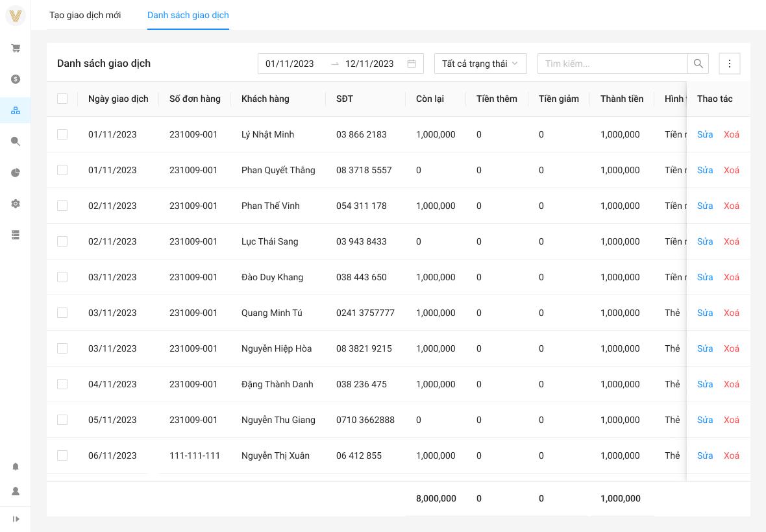Toggle the select-all header checkbox
This screenshot has height=532, width=766.
pyautogui.click(x=62, y=99)
